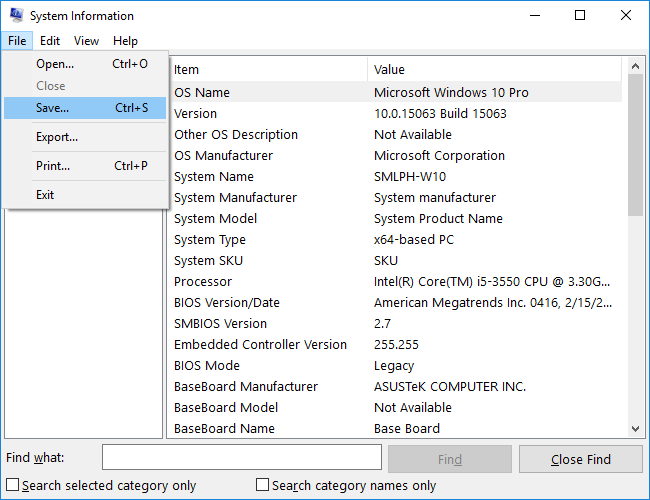Image resolution: width=650 pixels, height=500 pixels.
Task: Close the System Information window
Action: coord(626,15)
